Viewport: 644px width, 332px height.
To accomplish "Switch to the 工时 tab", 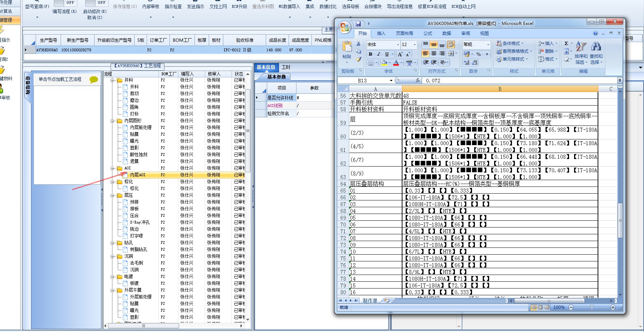I will [286, 67].
